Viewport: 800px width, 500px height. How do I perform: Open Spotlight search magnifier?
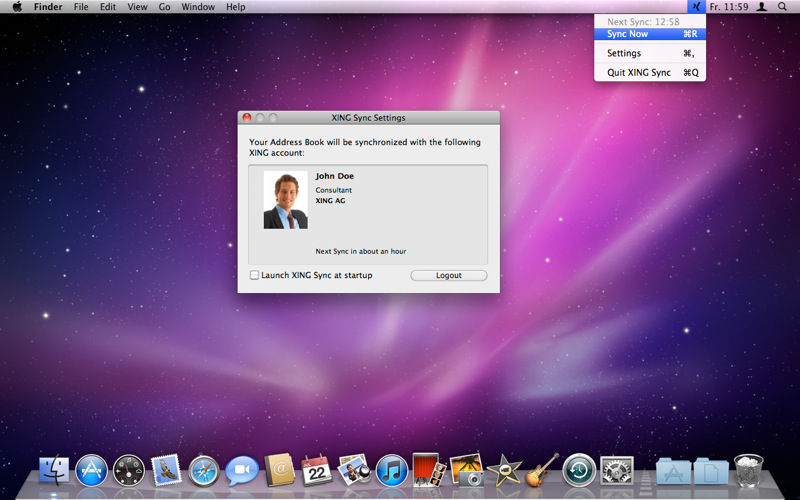pyautogui.click(x=782, y=7)
